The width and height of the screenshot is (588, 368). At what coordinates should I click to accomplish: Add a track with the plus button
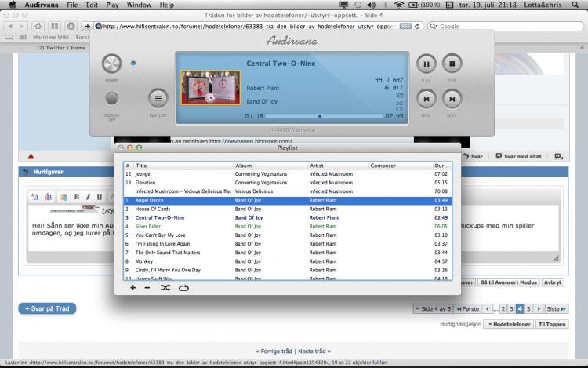coord(132,288)
